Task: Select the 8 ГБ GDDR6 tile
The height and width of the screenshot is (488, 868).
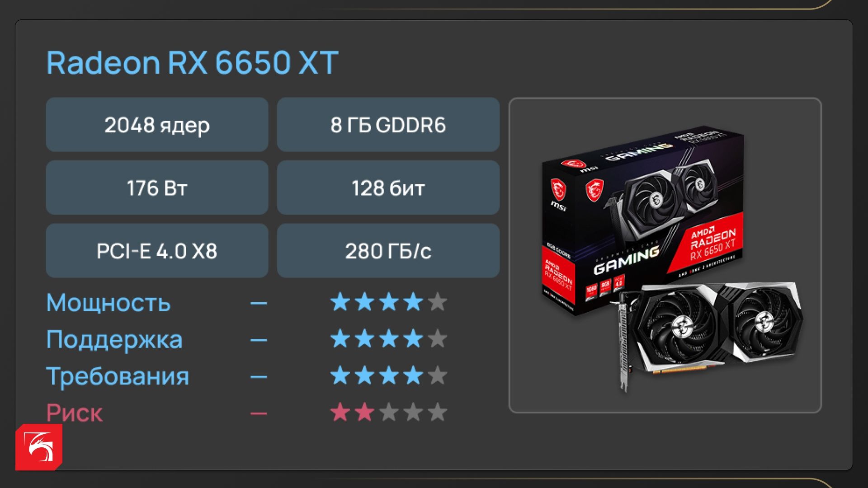Action: pyautogui.click(x=388, y=124)
